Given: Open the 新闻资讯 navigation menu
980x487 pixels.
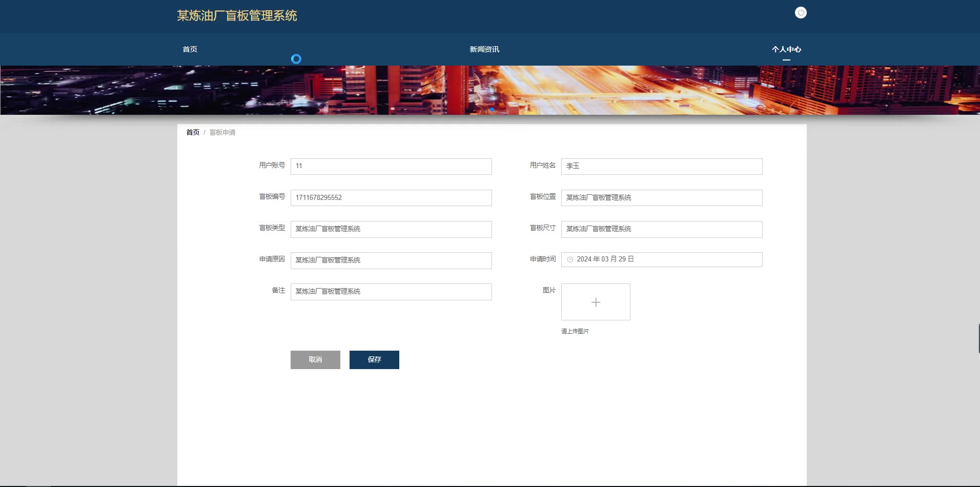Looking at the screenshot, I should 484,49.
